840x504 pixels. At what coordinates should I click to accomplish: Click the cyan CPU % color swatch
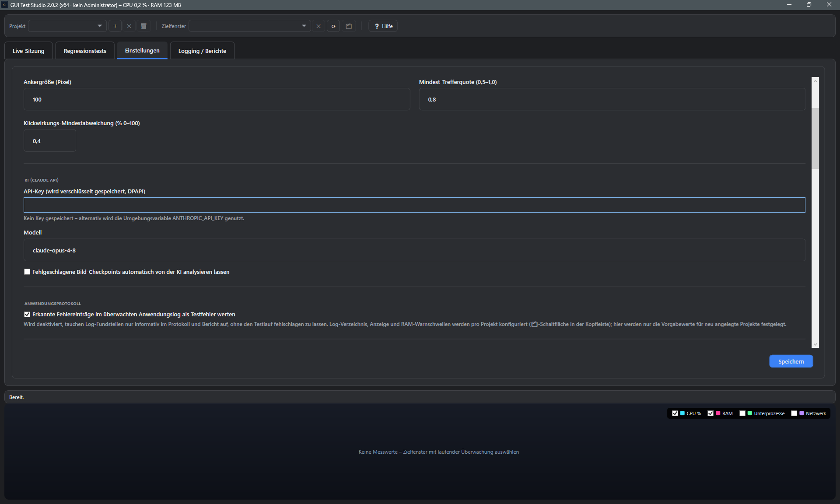click(682, 413)
